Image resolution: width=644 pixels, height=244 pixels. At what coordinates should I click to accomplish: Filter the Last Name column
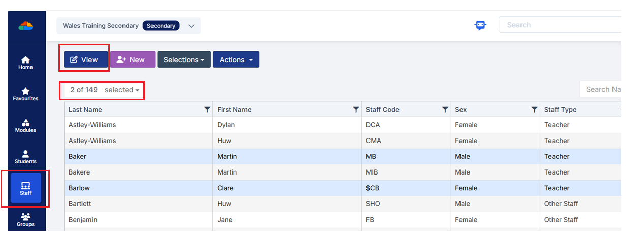coord(207,110)
